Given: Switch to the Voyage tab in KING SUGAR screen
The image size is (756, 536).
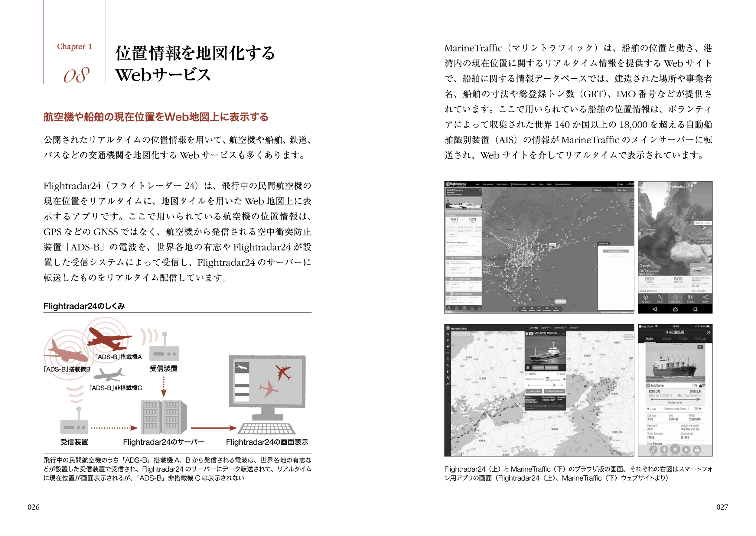Looking at the screenshot, I should (667, 339).
